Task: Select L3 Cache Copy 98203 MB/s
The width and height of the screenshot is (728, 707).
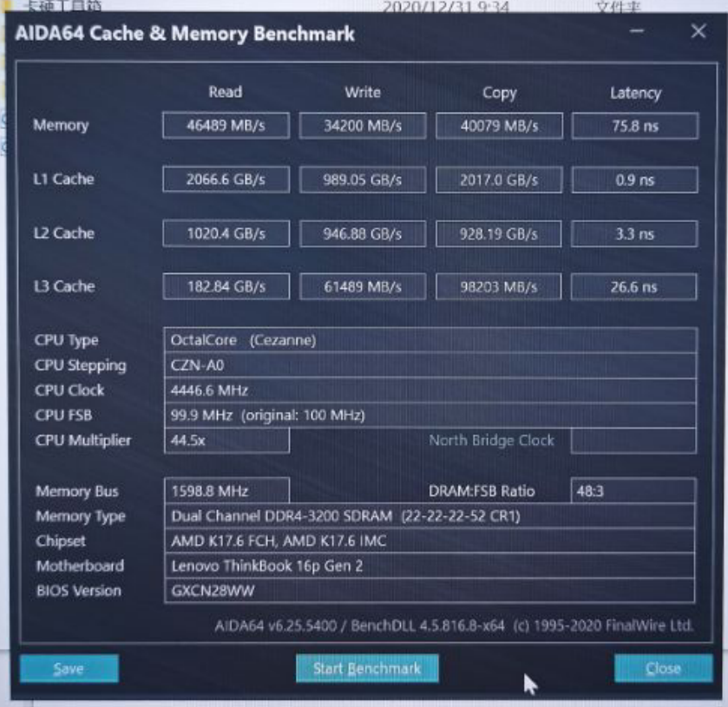Action: [x=499, y=286]
